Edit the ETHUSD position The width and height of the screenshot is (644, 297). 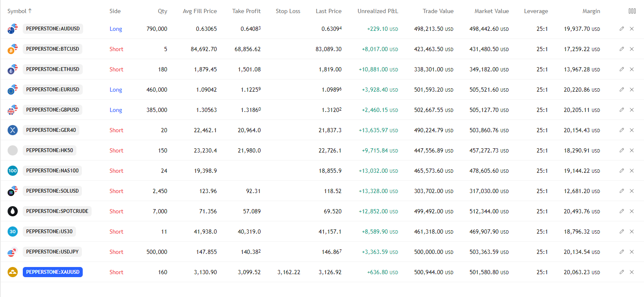622,69
